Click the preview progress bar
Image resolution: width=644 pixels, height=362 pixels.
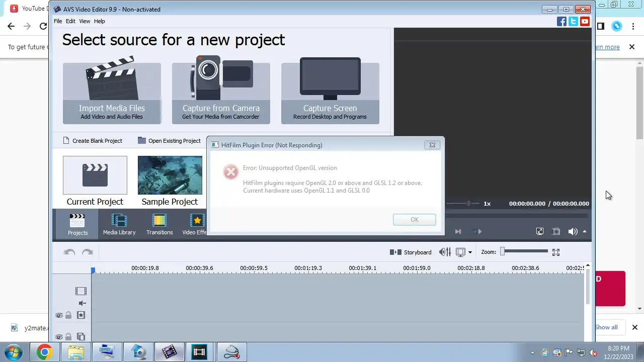517,216
